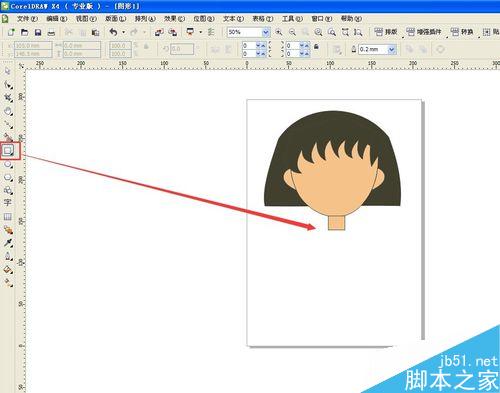Image resolution: width=500 pixels, height=393 pixels.
Task: Click the Zoom Out magnifier icon
Action: [292, 32]
